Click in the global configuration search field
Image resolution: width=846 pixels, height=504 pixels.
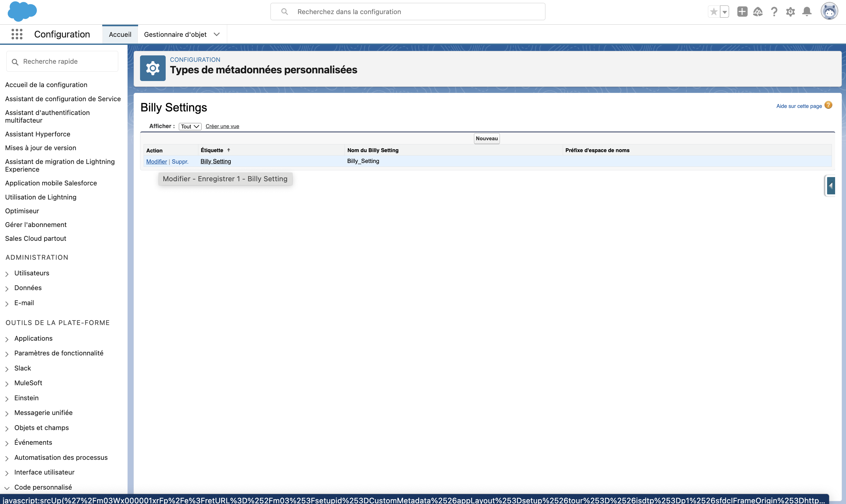tap(408, 12)
